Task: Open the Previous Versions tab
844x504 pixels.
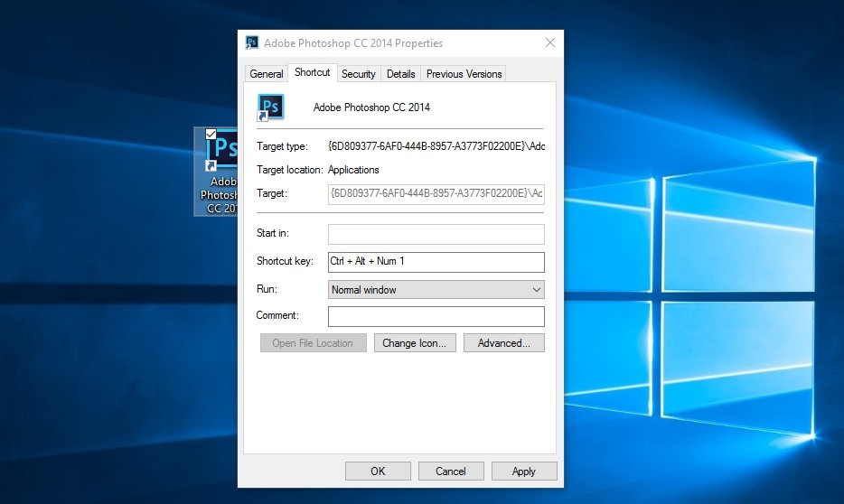Action: tap(464, 74)
